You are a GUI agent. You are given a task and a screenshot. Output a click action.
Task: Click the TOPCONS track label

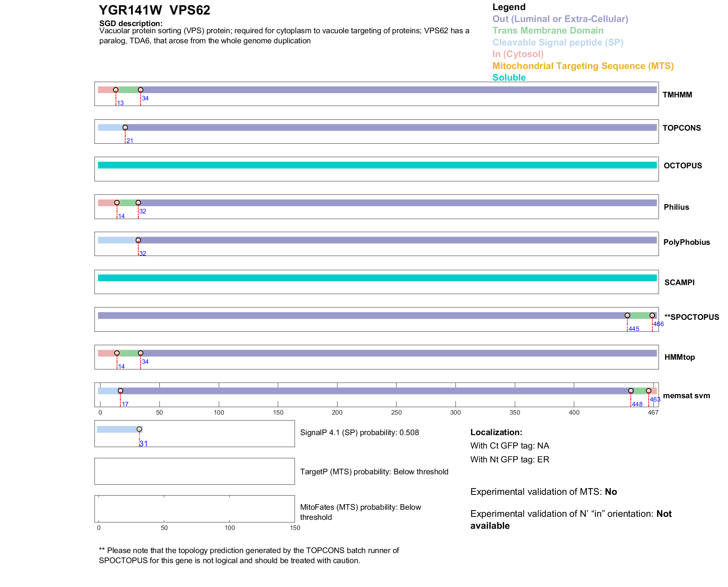tap(681, 128)
